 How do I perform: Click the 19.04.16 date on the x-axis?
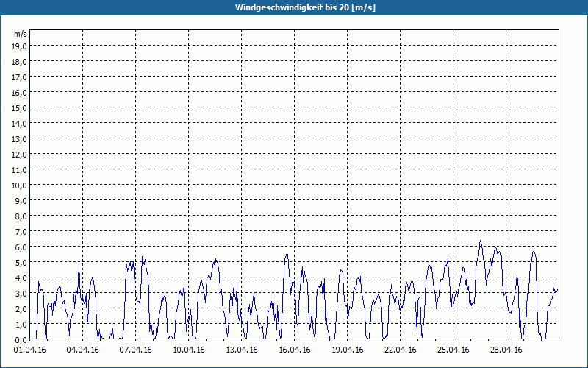click(348, 350)
